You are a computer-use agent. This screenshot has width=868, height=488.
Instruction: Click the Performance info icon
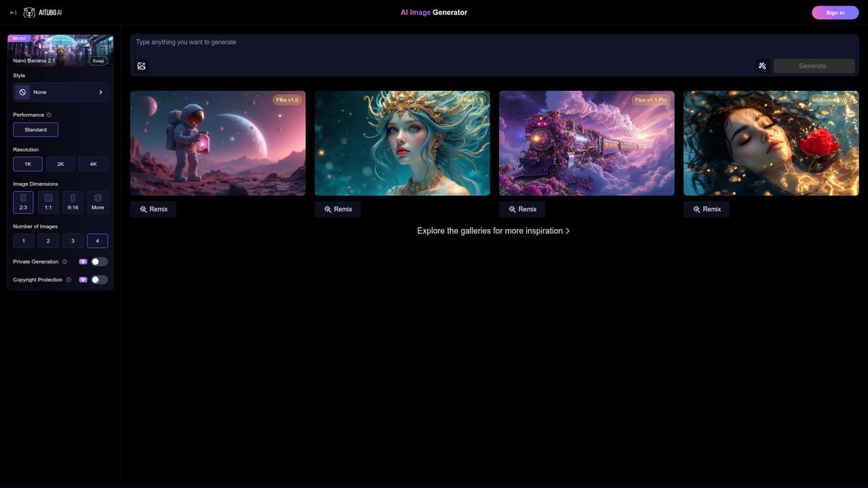pos(49,115)
